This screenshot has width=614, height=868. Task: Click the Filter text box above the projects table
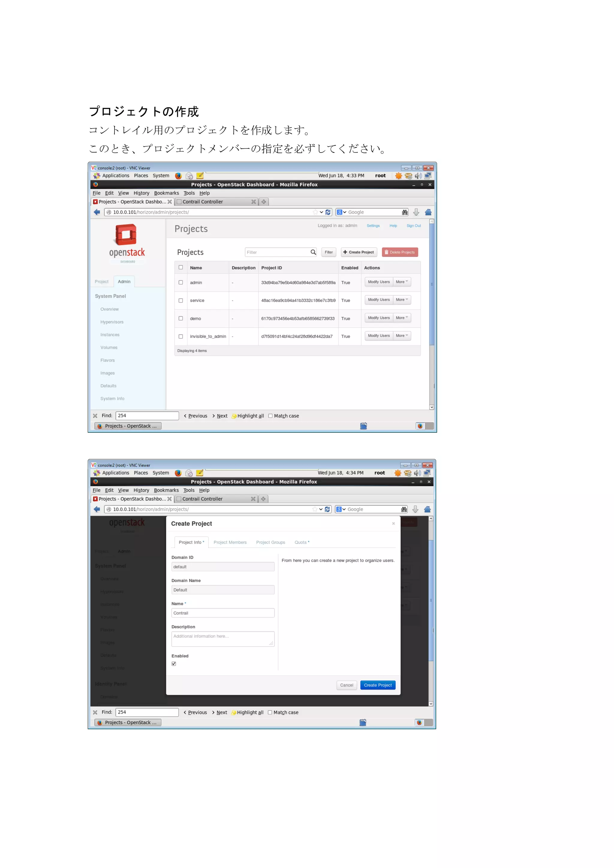click(281, 252)
